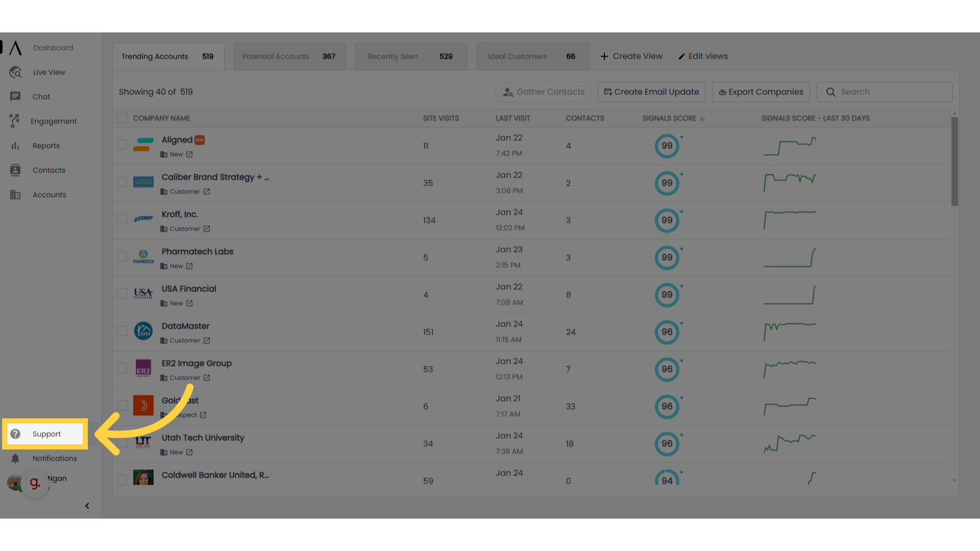Click Export Companies button
Image resolution: width=980 pixels, height=551 pixels.
tap(760, 91)
